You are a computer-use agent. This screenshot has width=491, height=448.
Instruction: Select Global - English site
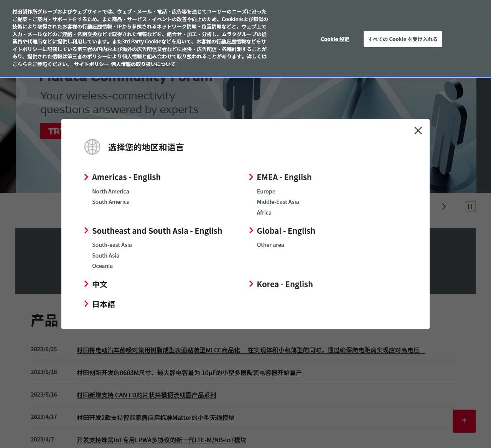pos(286,231)
